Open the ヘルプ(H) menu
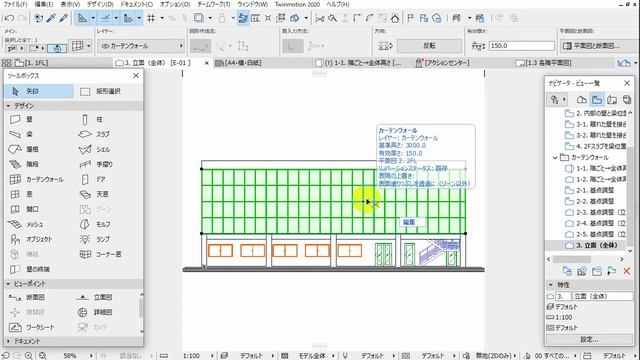 point(338,4)
